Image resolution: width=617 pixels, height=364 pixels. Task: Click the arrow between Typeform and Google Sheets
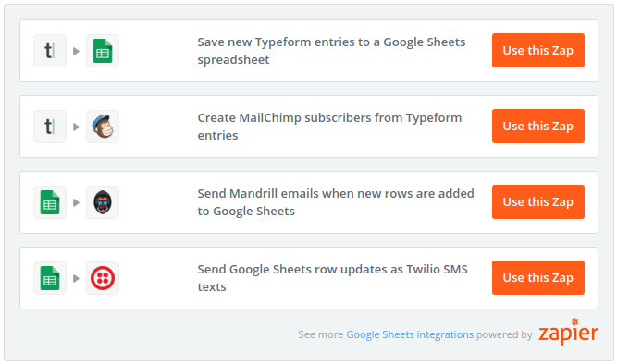point(77,51)
